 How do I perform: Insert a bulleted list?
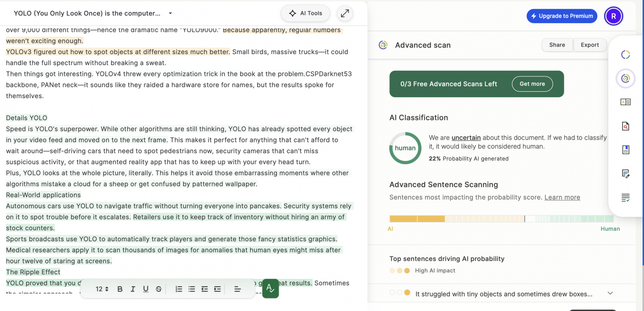(192, 289)
